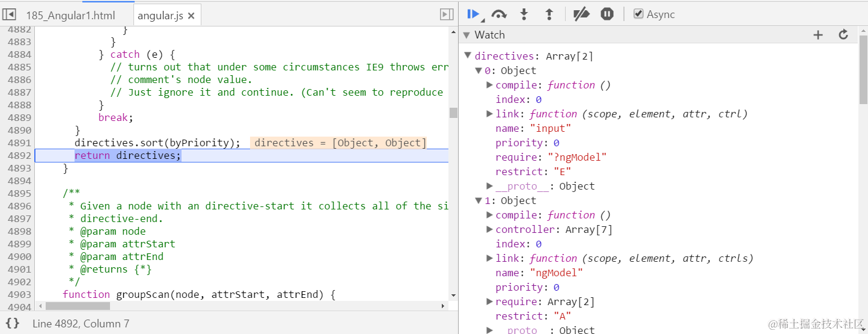Refresh watch expressions

coord(843,35)
